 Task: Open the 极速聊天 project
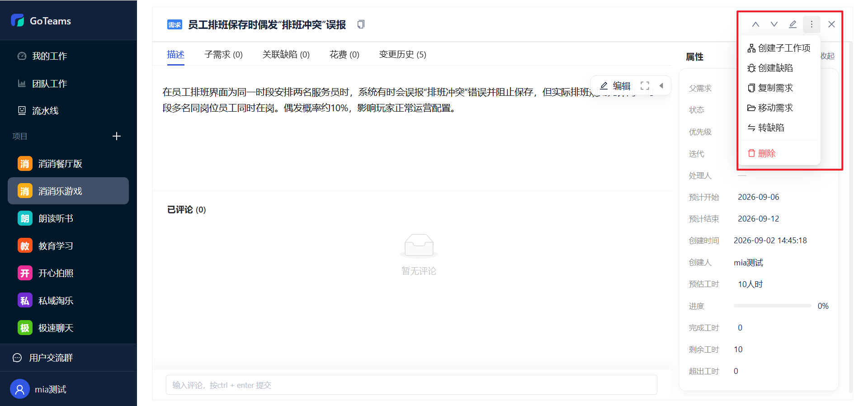click(x=68, y=328)
